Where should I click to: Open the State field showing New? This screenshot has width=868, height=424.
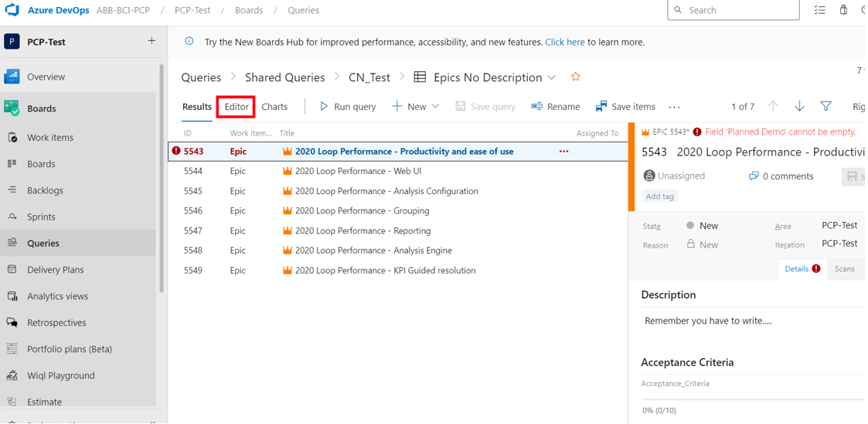(x=702, y=226)
